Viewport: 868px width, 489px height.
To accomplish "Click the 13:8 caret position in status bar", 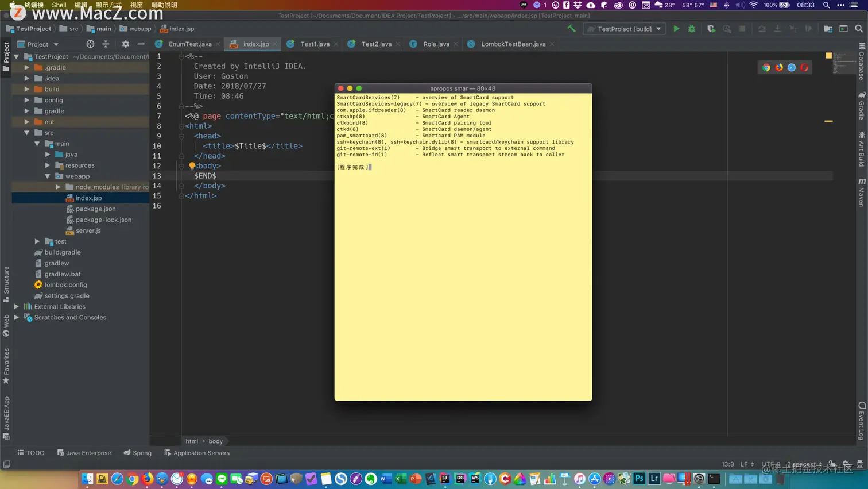I will [727, 464].
